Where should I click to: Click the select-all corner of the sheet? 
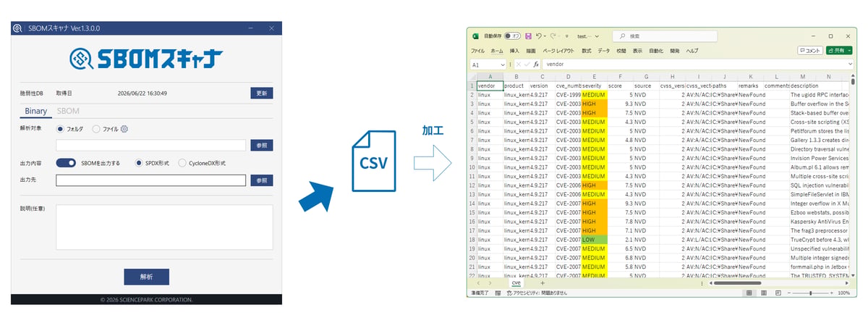point(473,77)
